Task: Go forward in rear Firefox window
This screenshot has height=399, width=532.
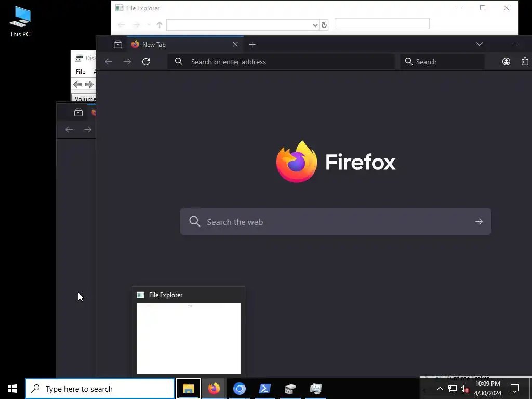Action: pos(87,129)
